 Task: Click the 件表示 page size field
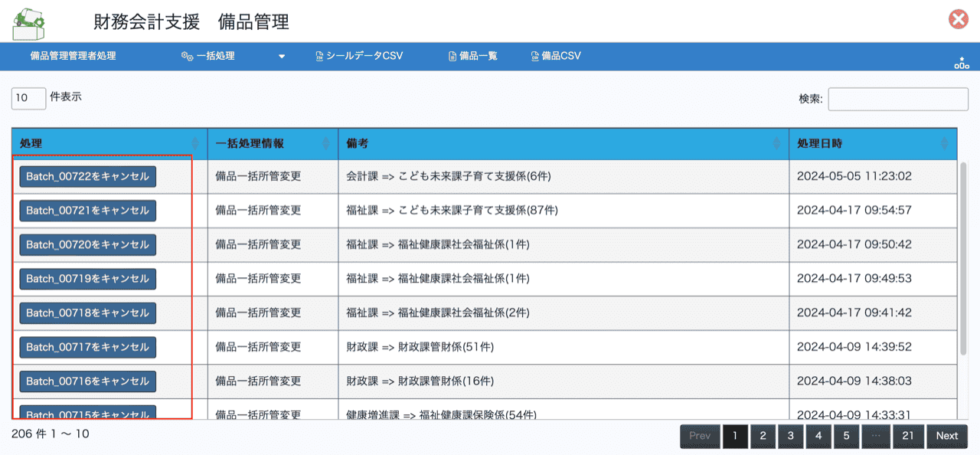pyautogui.click(x=28, y=98)
